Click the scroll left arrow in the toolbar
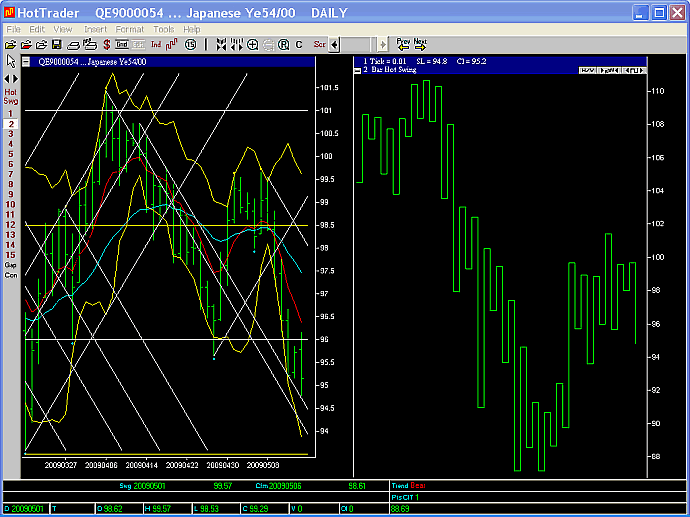This screenshot has height=517, width=690. pyautogui.click(x=334, y=44)
